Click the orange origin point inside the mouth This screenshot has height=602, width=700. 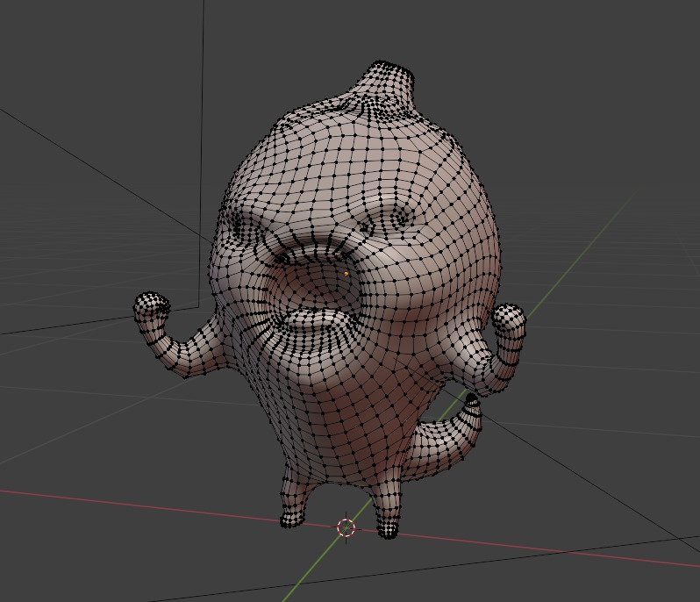click(x=346, y=274)
